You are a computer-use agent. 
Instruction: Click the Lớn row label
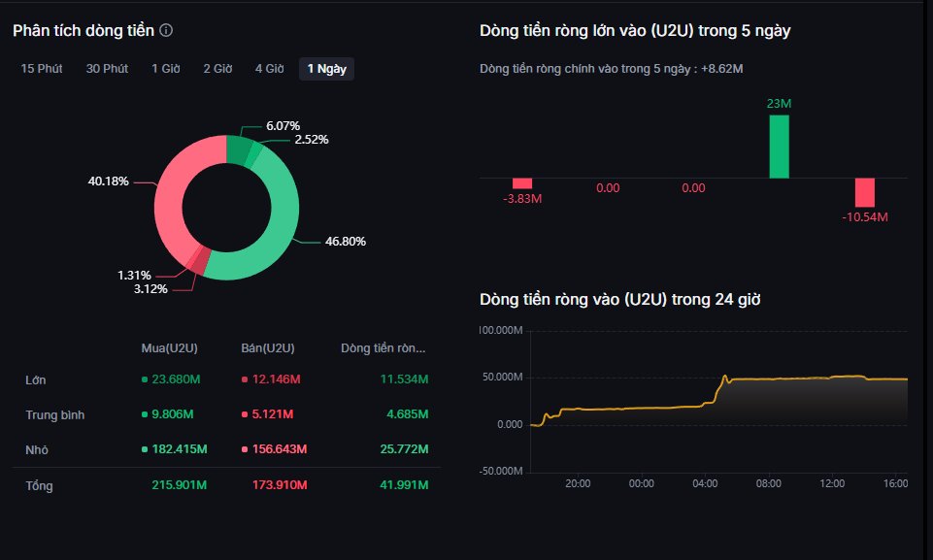tap(36, 380)
